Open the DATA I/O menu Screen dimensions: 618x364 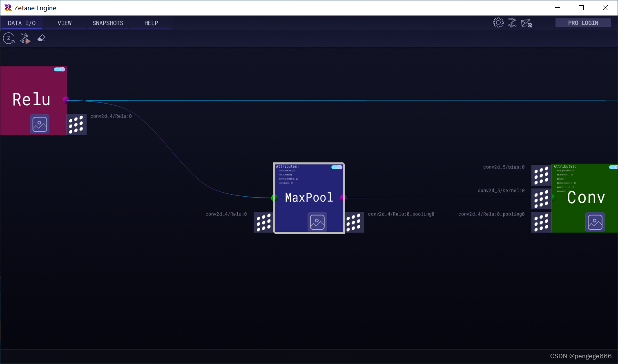(22, 23)
